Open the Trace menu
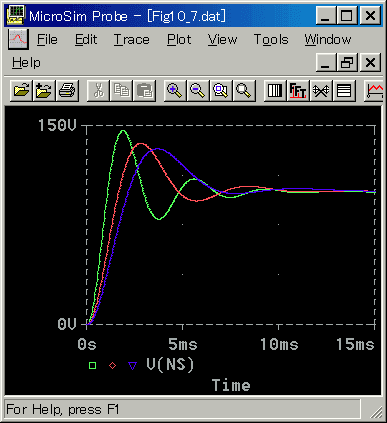The image size is (387, 423). pyautogui.click(x=132, y=40)
